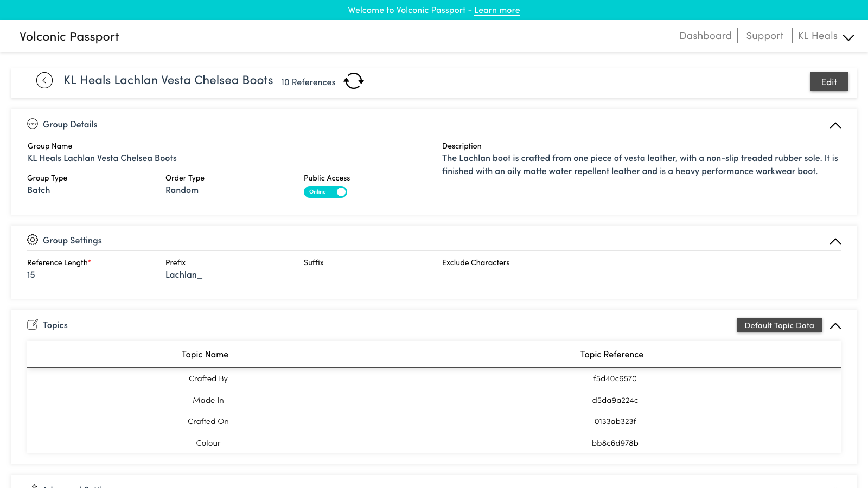
Task: Click the Group Settings gear icon
Action: pos(33,240)
